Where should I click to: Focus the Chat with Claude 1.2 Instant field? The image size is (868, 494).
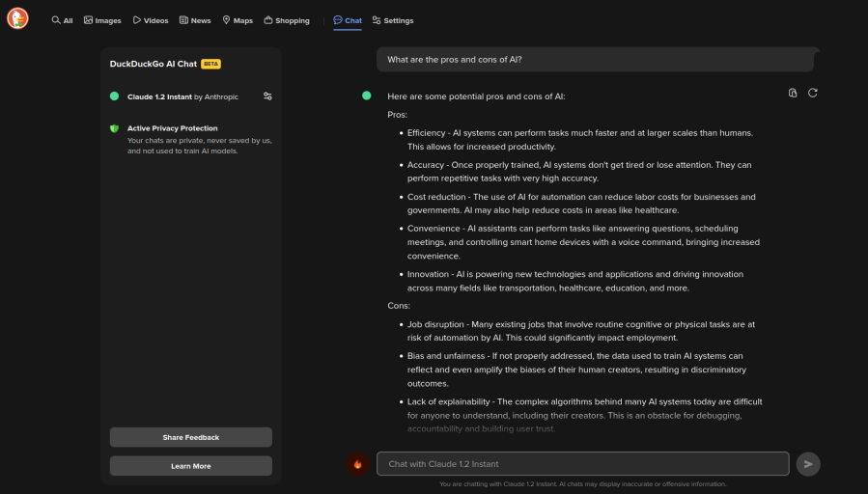[583, 463]
